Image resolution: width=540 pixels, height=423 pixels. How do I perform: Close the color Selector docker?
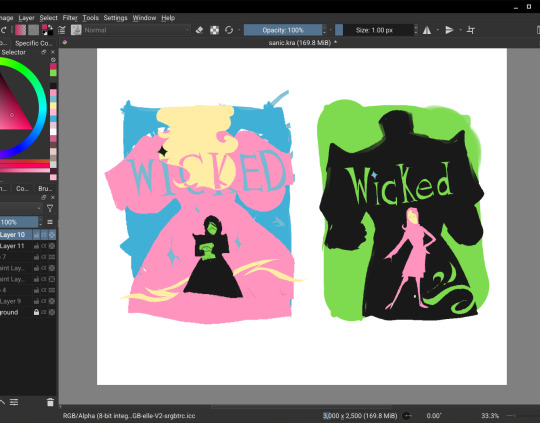53,52
